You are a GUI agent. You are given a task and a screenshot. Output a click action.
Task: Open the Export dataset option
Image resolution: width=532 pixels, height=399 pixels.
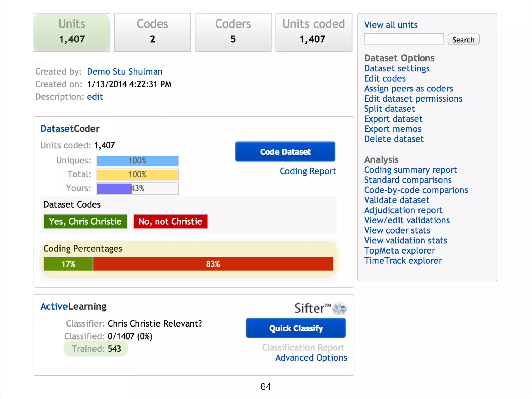pyautogui.click(x=393, y=119)
